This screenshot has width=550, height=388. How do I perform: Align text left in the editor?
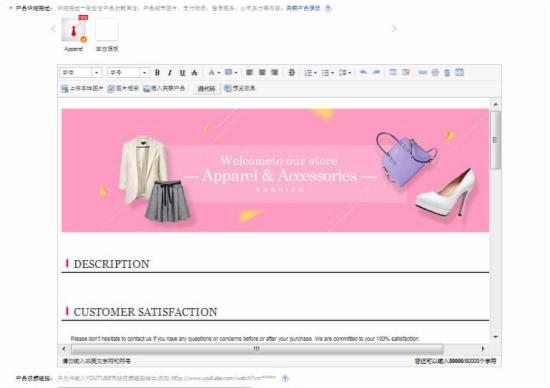tap(249, 73)
